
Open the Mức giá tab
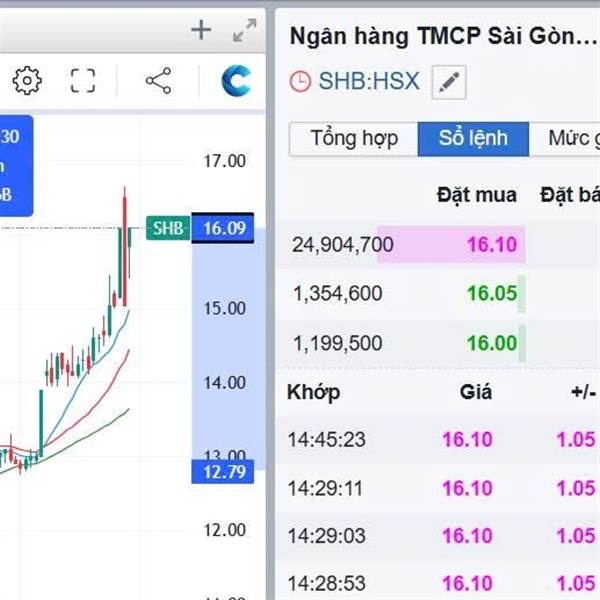pos(565,139)
